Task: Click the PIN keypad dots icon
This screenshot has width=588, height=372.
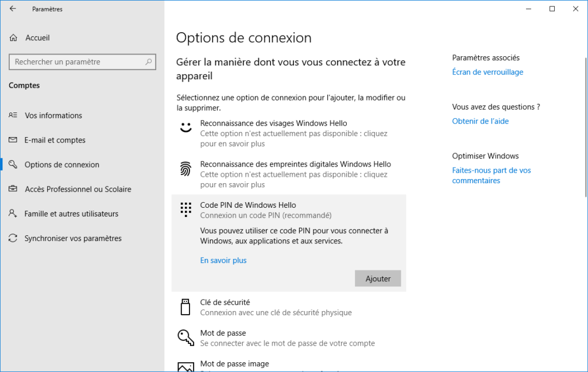Action: tap(185, 210)
